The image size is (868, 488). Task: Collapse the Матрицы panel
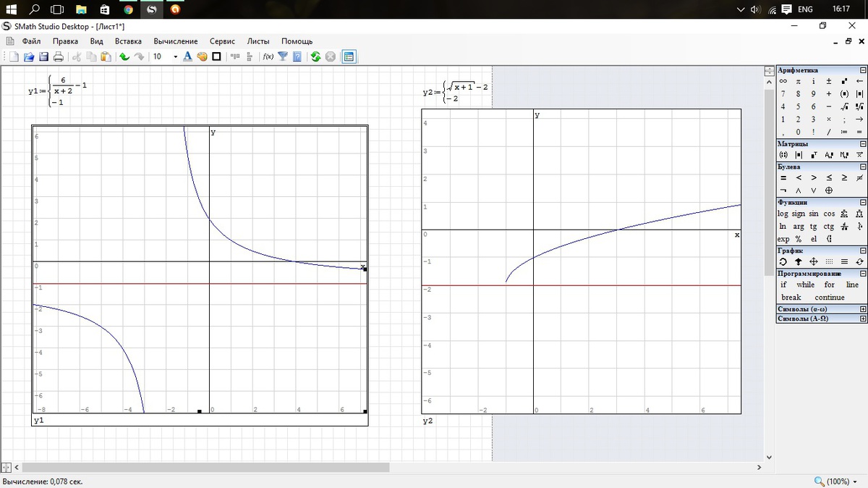[863, 144]
